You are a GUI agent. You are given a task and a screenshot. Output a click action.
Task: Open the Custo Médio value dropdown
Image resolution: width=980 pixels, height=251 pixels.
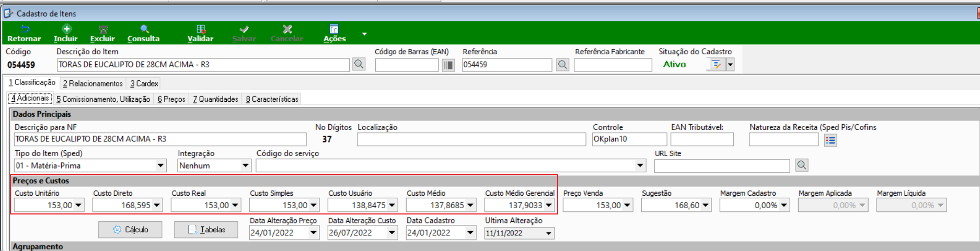point(470,205)
